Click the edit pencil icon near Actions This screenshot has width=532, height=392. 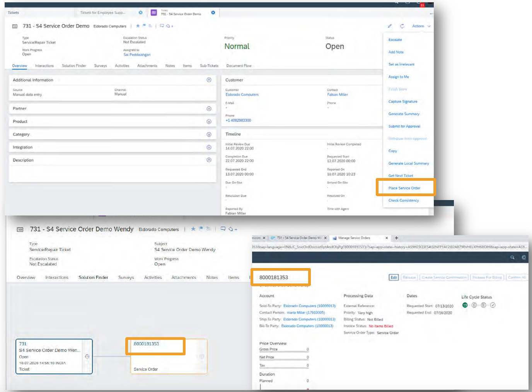[390, 26]
